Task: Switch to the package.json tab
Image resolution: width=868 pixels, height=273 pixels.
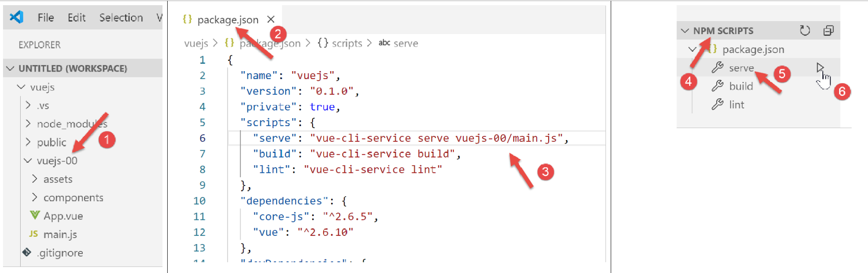Action: [x=228, y=20]
